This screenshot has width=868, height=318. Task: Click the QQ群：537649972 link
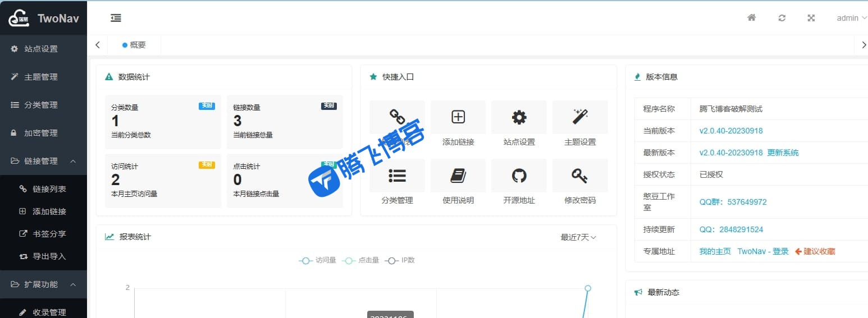(x=733, y=202)
